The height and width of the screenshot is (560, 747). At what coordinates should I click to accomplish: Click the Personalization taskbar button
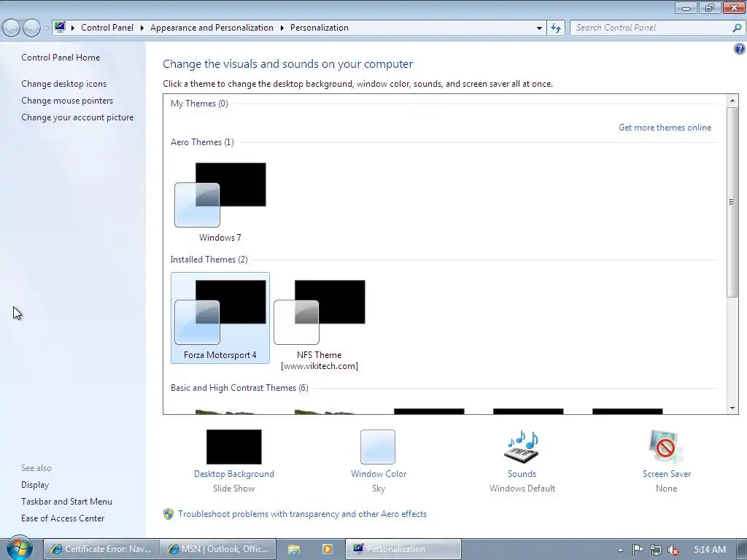point(403,549)
